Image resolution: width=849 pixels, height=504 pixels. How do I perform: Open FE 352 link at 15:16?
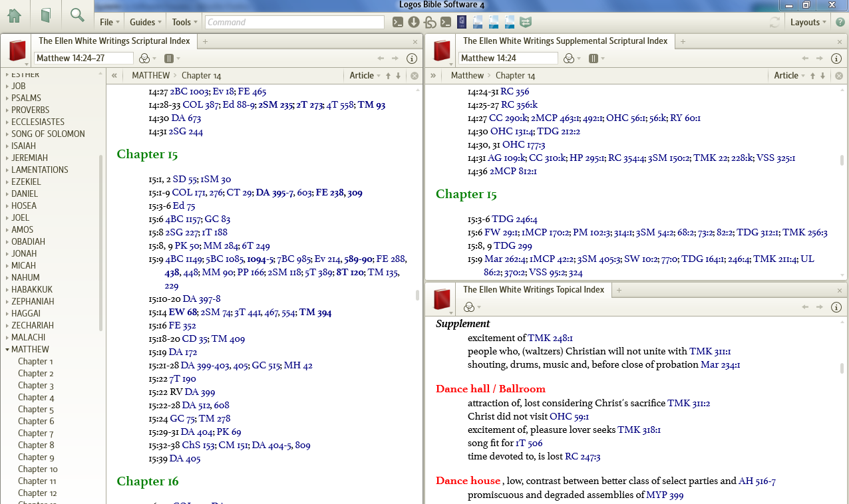[x=182, y=326]
